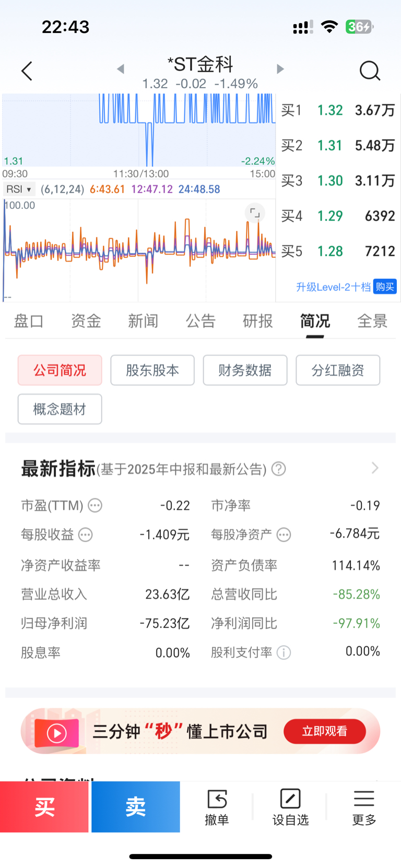Tap the back arrow icon
The height and width of the screenshot is (868, 401).
tap(27, 71)
